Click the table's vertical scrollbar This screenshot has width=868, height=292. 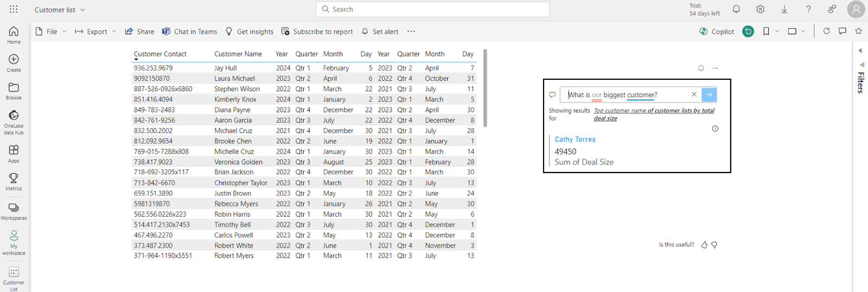coord(485,88)
